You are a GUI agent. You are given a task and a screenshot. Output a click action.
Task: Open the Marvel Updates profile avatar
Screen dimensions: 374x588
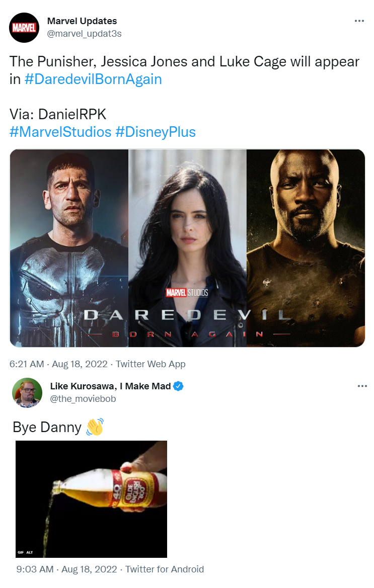pyautogui.click(x=24, y=27)
